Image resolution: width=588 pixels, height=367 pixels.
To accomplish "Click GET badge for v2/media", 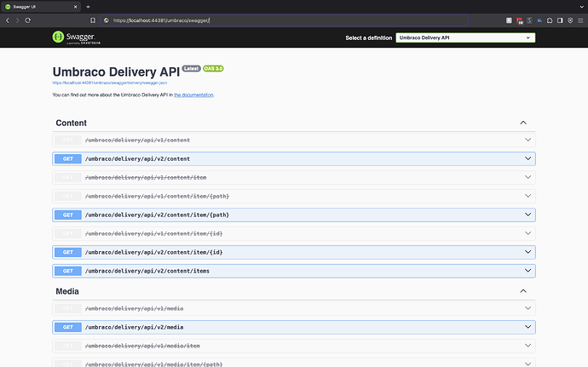I will (68, 327).
